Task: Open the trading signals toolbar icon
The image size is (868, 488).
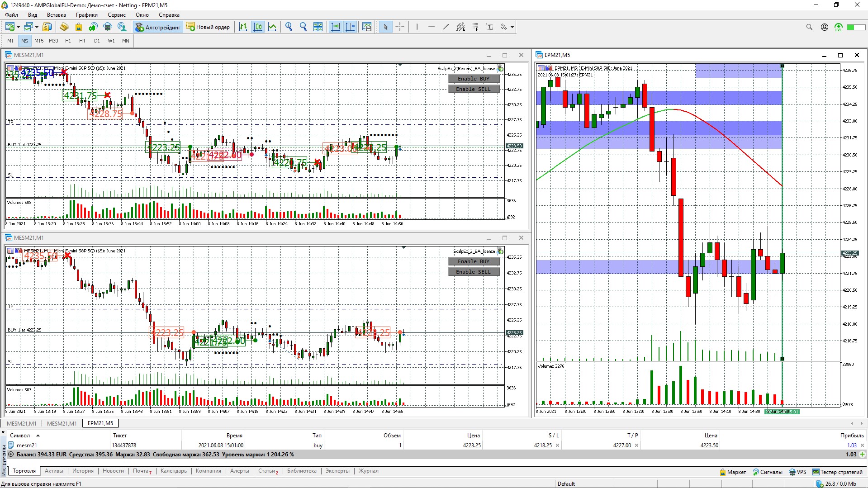Action: click(x=93, y=27)
